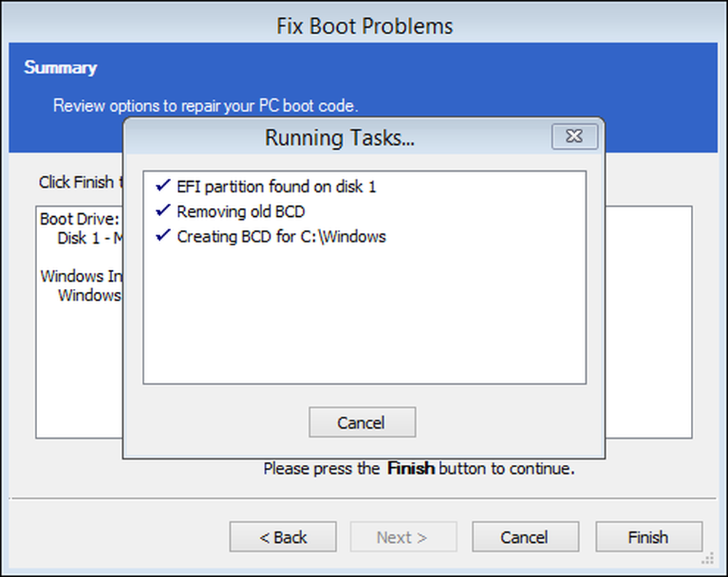
Task: Click empty area of the task list box
Action: (365, 316)
